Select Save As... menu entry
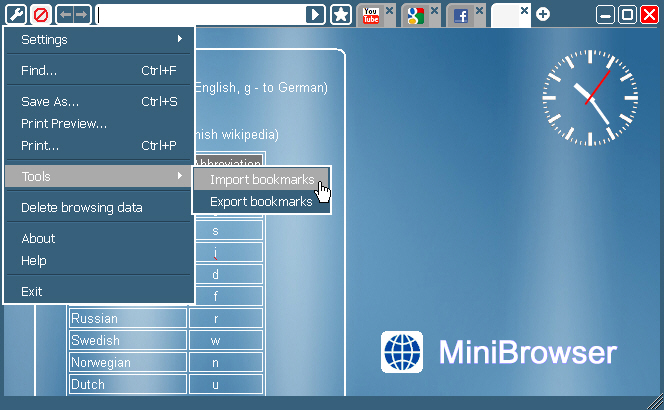Viewport: 664px width, 410px height. pos(99,102)
